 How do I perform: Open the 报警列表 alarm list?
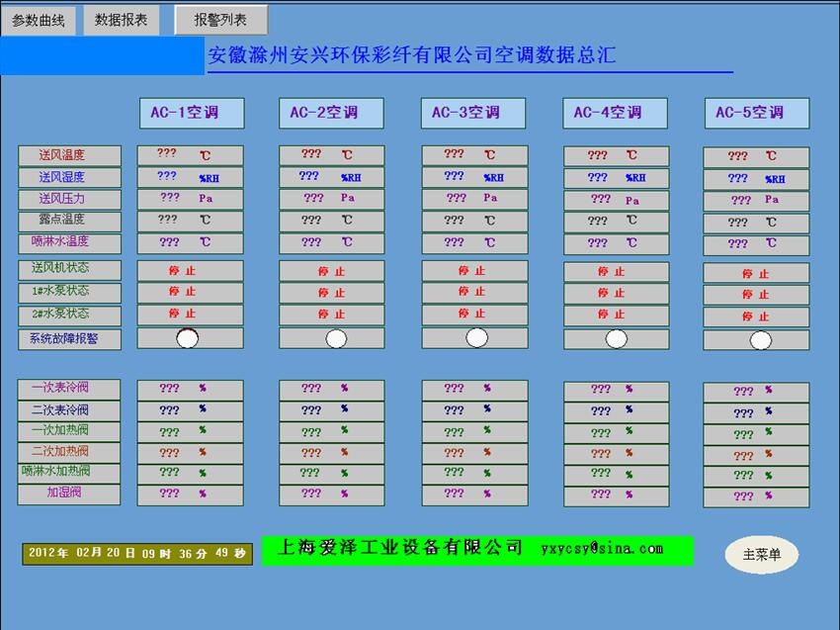(220, 20)
